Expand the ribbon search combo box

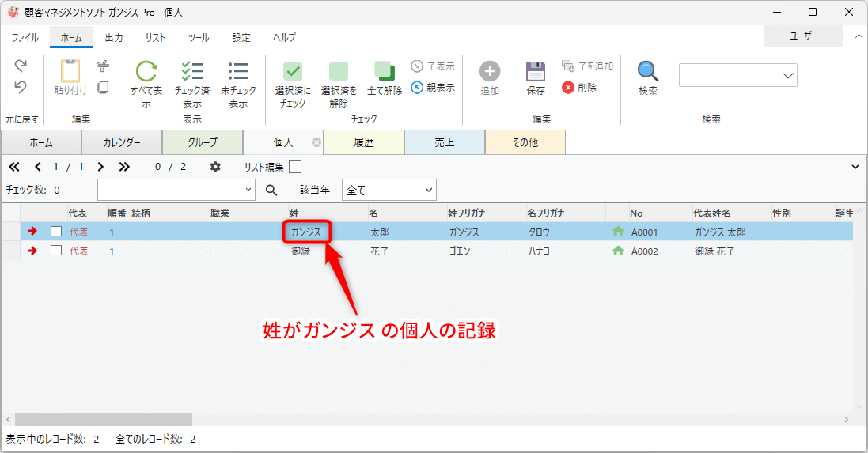click(x=788, y=75)
